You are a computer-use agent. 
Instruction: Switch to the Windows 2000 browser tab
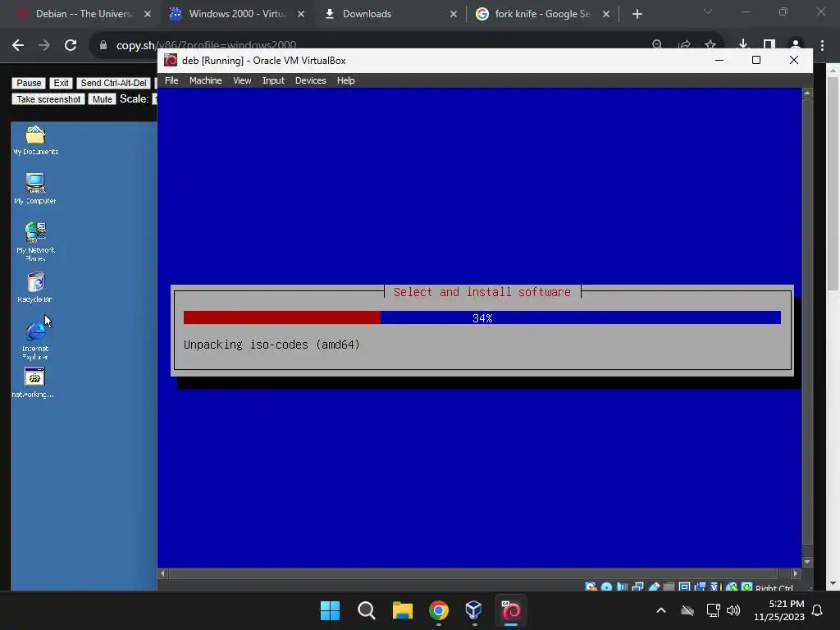tap(236, 14)
